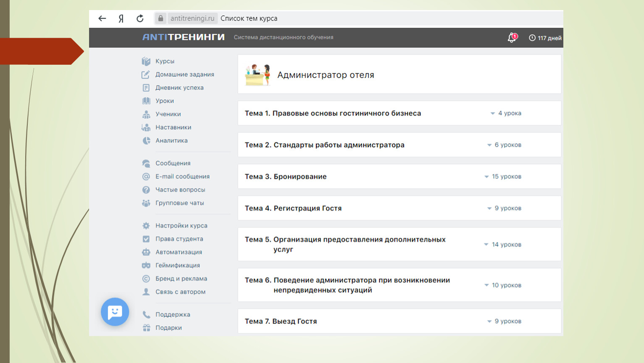Click the antitreningi.ru address bar

coord(192,18)
